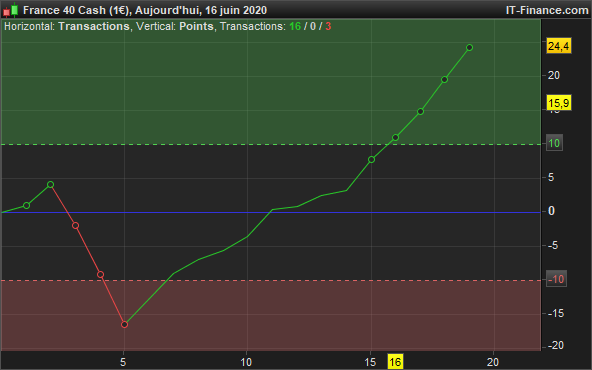Click the green 10 threshold label
This screenshot has width=592, height=370.
(554, 143)
